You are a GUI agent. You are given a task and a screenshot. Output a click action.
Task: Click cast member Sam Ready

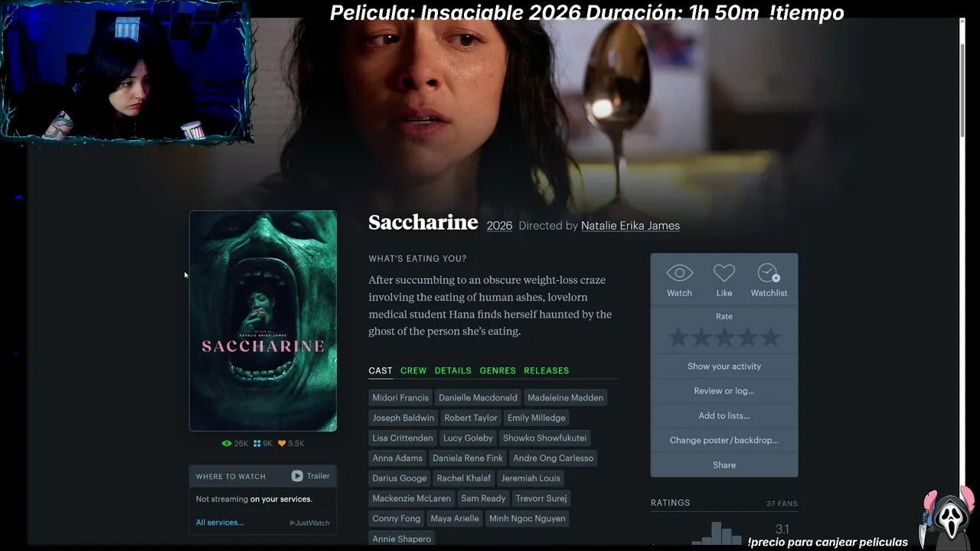pos(483,498)
